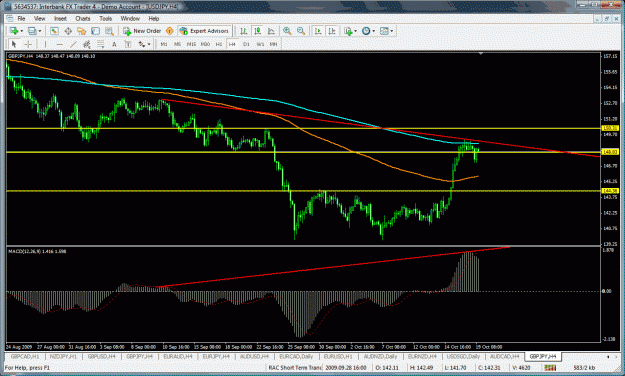
Task: Open the Help menu
Action: click(x=154, y=18)
